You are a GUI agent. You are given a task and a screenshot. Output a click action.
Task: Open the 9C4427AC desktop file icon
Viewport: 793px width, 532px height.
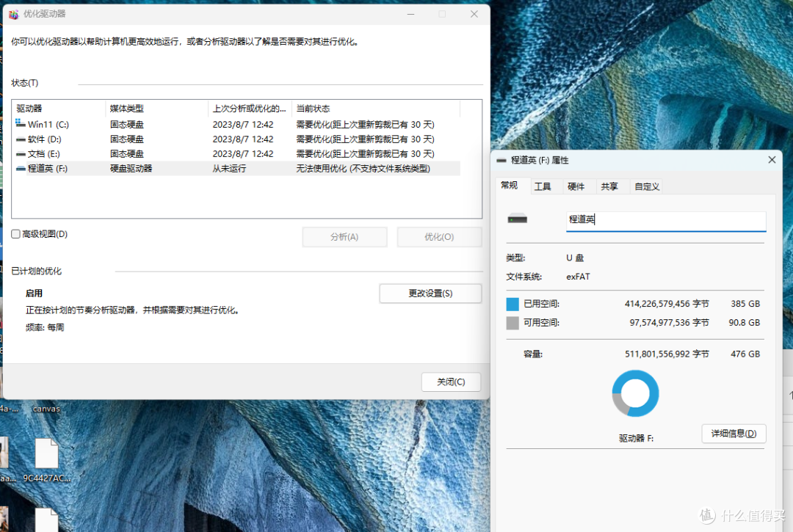[46, 453]
